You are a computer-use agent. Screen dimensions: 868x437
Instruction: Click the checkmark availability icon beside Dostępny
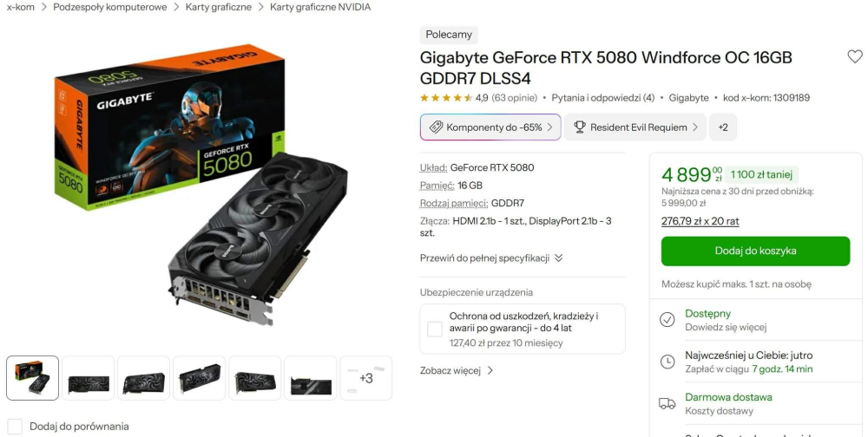pos(667,320)
